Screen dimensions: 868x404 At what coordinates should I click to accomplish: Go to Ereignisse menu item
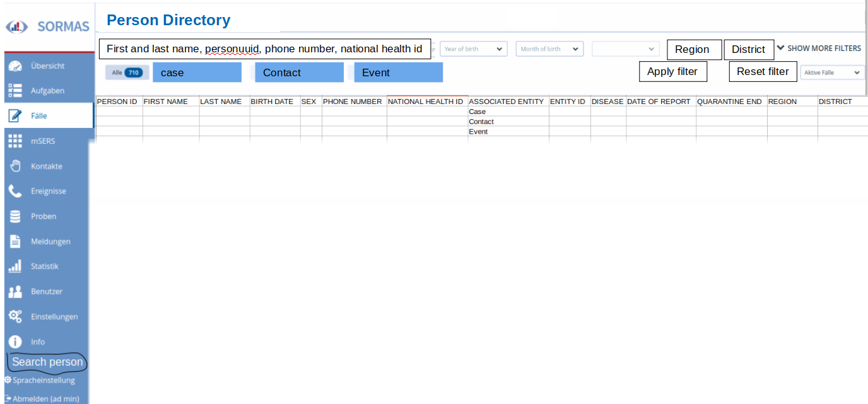click(x=49, y=191)
